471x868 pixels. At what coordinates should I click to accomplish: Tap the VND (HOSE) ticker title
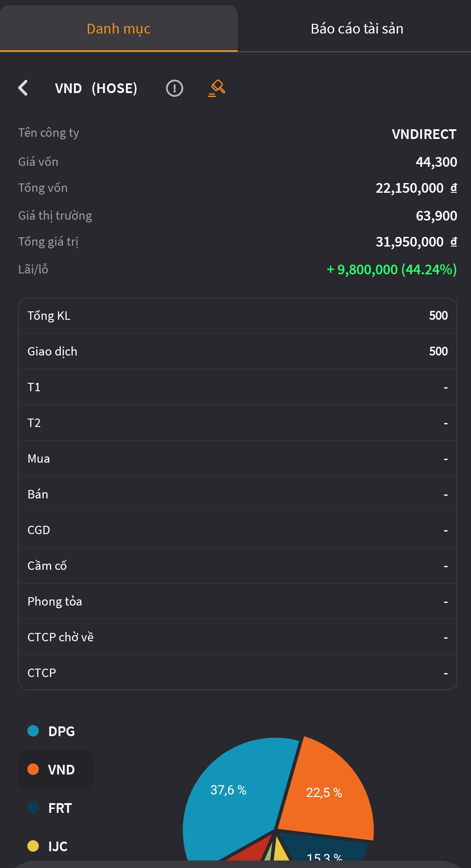click(96, 88)
